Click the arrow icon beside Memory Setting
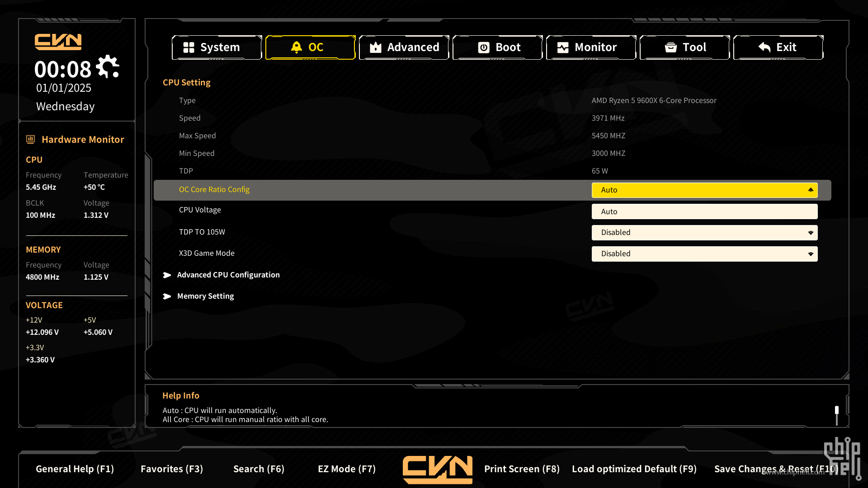 pyautogui.click(x=167, y=296)
